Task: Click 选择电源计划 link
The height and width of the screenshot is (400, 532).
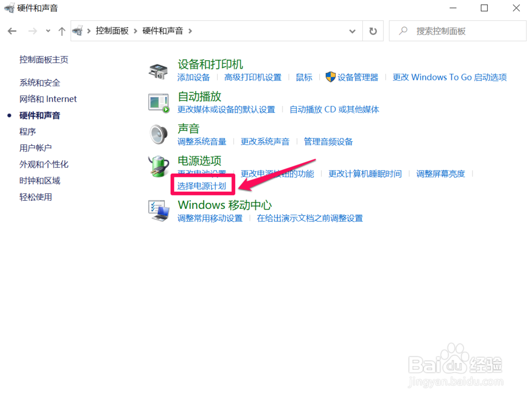Action: (202, 186)
